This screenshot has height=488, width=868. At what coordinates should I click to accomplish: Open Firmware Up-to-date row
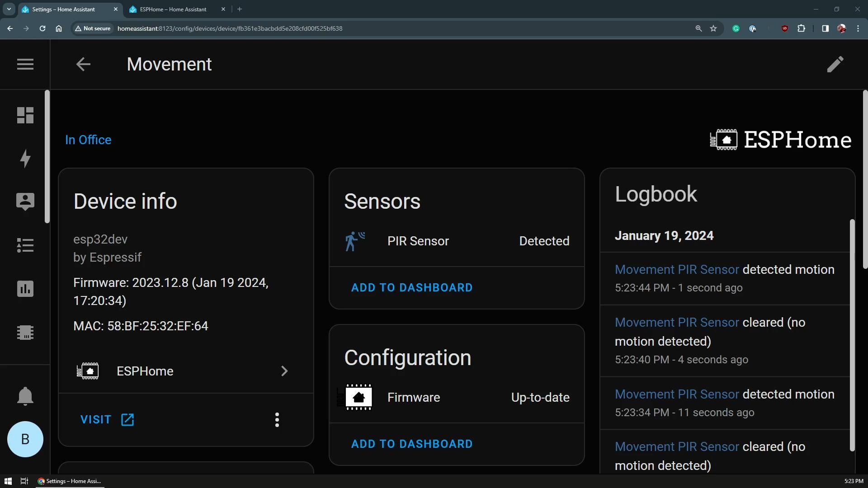pyautogui.click(x=457, y=397)
